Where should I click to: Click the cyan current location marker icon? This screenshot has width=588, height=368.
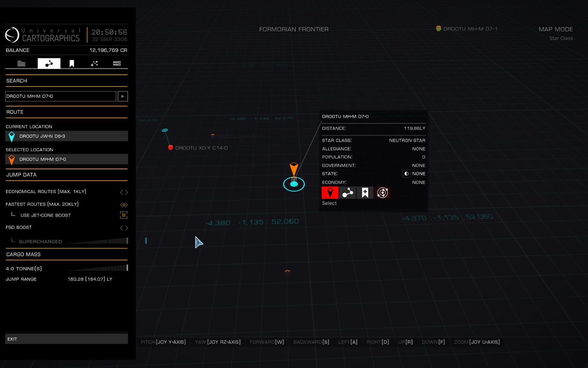click(12, 136)
